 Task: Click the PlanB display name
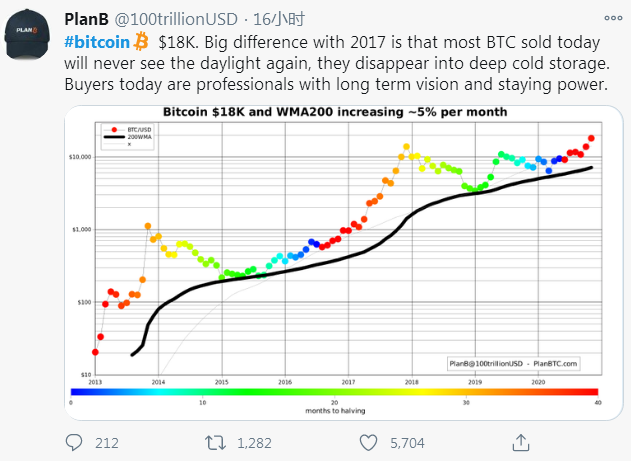87,19
